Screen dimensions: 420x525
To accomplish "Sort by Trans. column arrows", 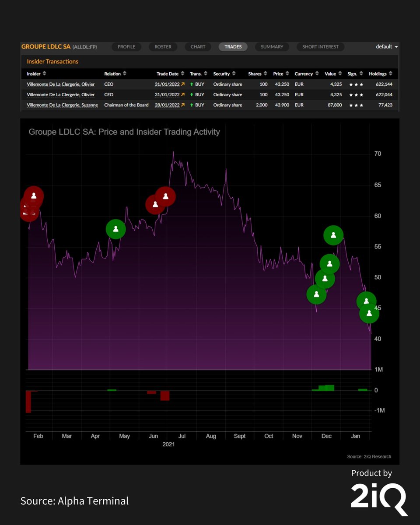I will 206,74.
